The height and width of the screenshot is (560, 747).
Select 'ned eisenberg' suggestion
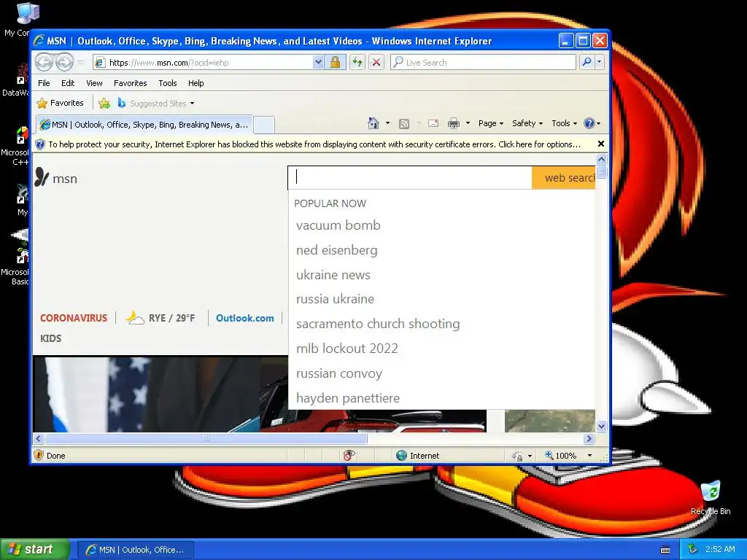[x=337, y=250]
